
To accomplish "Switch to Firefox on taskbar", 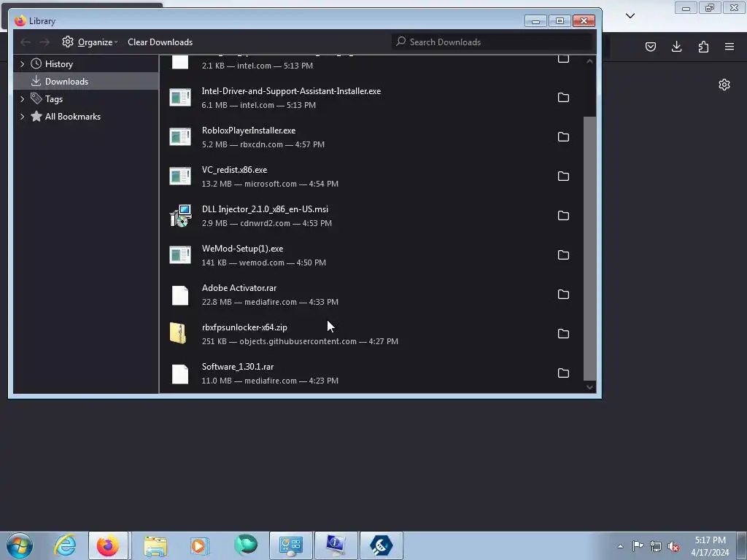I will [x=108, y=545].
